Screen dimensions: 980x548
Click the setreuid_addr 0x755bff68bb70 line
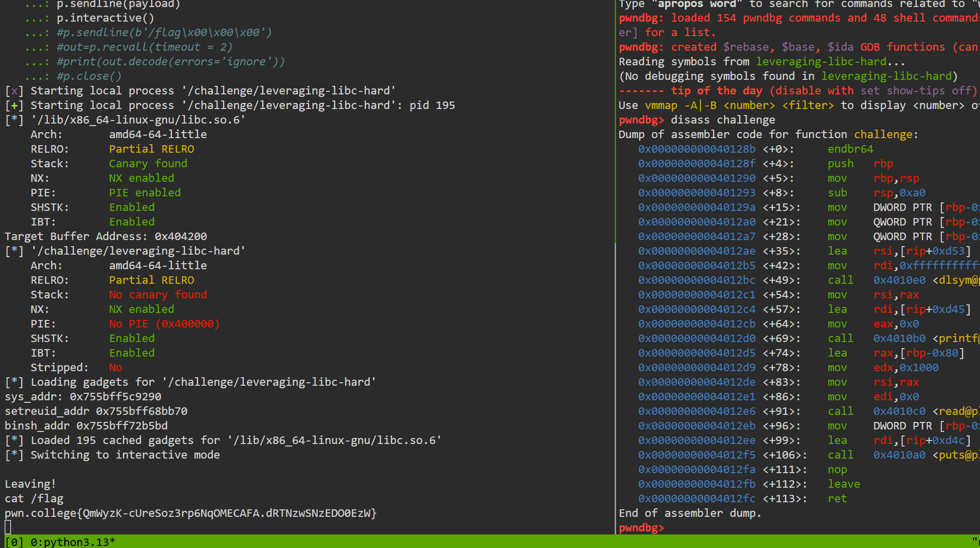click(x=96, y=411)
